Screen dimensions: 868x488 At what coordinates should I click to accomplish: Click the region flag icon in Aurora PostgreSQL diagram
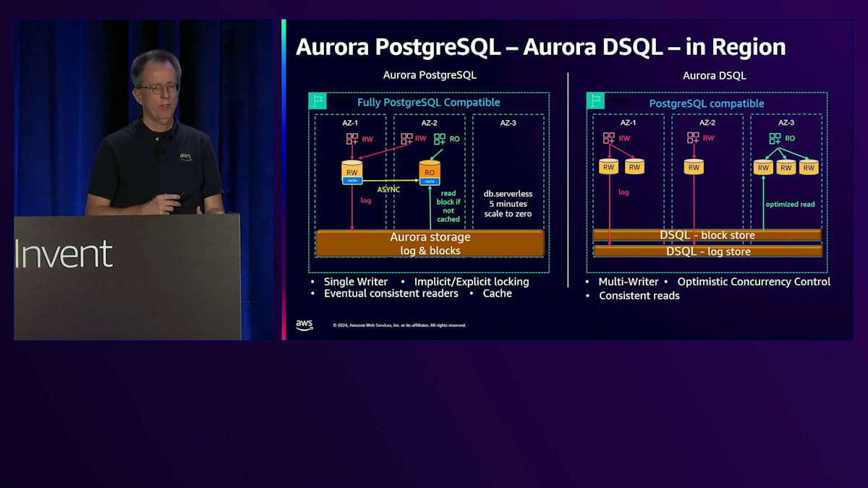pyautogui.click(x=318, y=101)
